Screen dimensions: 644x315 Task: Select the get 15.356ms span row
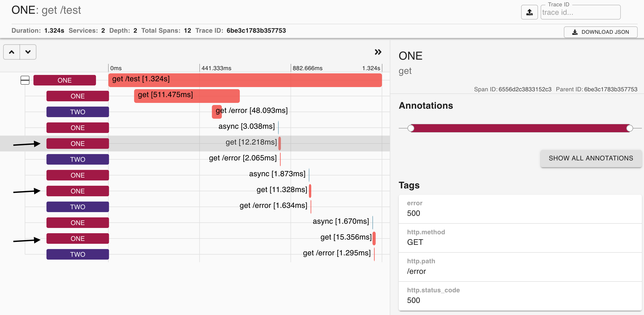coord(345,237)
